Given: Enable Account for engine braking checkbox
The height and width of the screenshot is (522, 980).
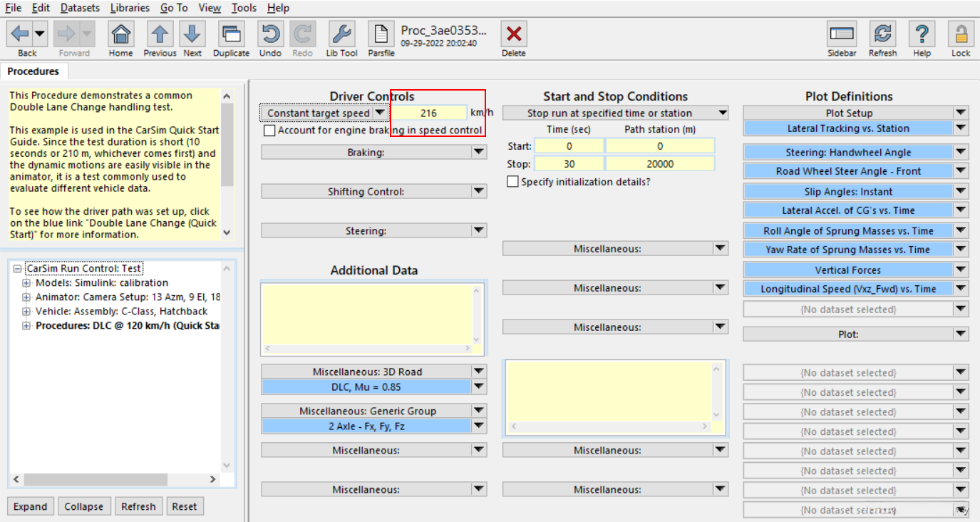Looking at the screenshot, I should pyautogui.click(x=269, y=130).
